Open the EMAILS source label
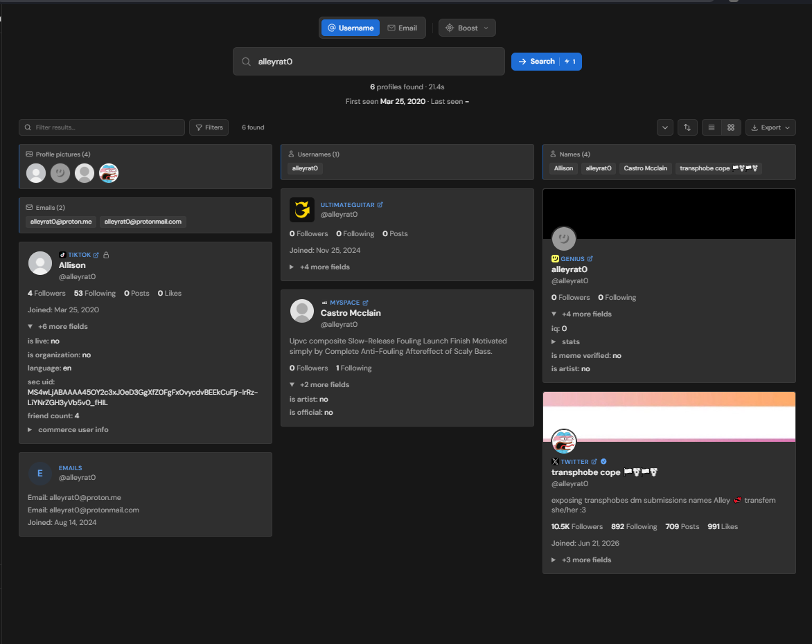This screenshot has width=812, height=644. tap(71, 468)
